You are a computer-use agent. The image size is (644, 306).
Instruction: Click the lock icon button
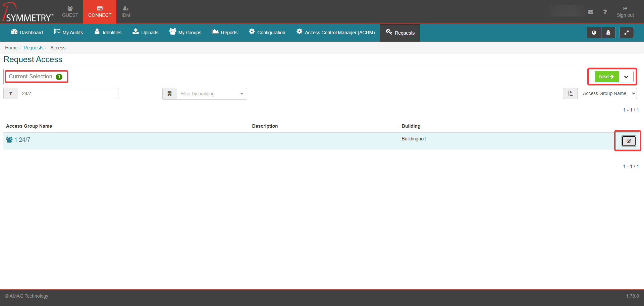(608, 33)
